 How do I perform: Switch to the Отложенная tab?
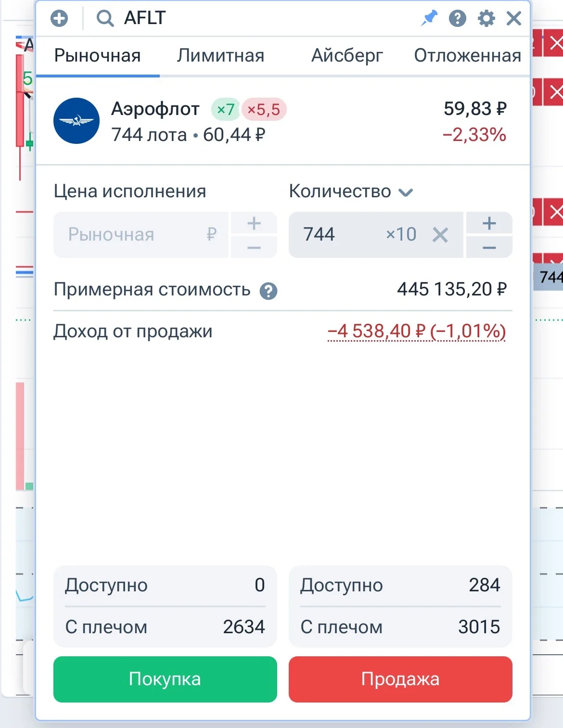click(x=467, y=56)
